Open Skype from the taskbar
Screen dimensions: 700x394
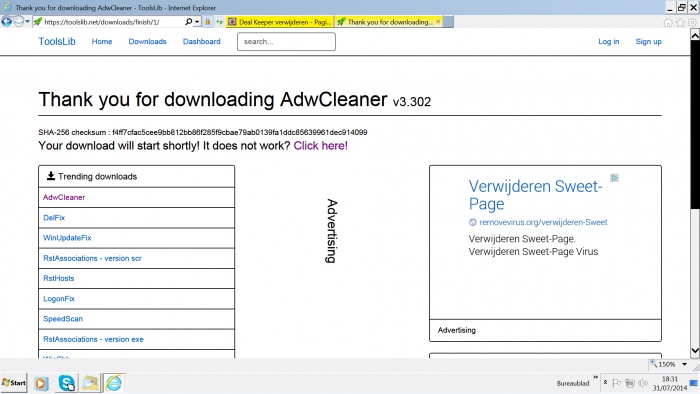67,383
